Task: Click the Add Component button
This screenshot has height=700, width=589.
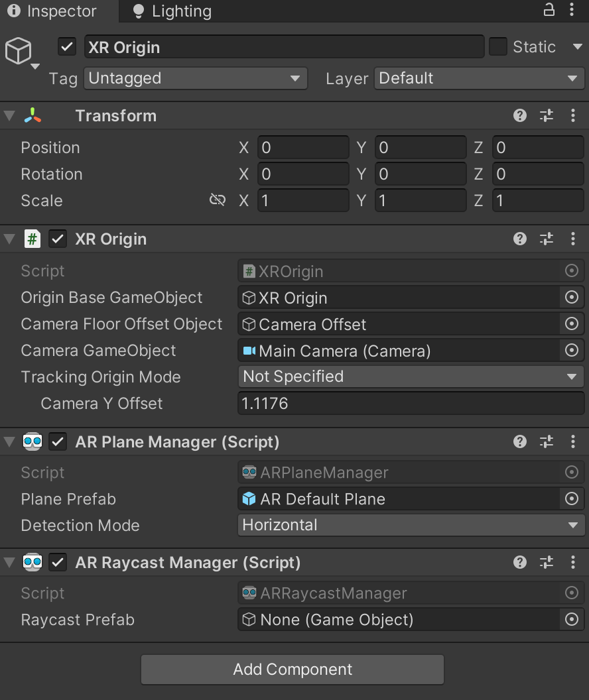Action: [293, 670]
